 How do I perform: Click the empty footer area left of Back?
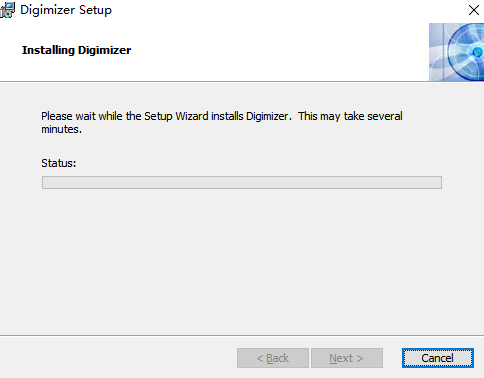coord(118,358)
